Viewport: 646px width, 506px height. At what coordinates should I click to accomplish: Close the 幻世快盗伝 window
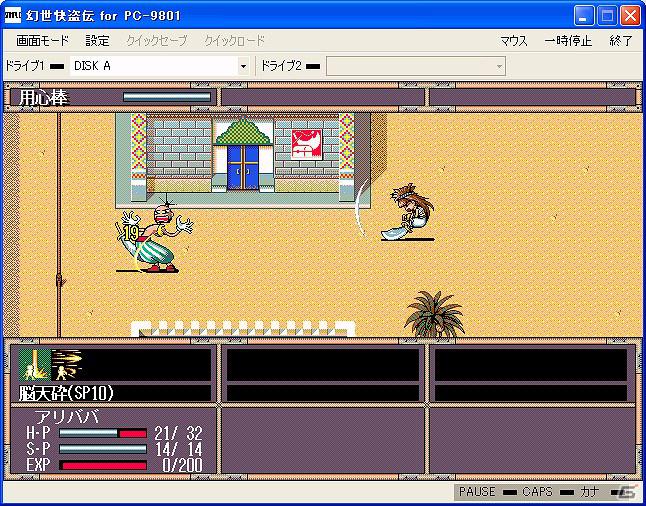coord(631,16)
